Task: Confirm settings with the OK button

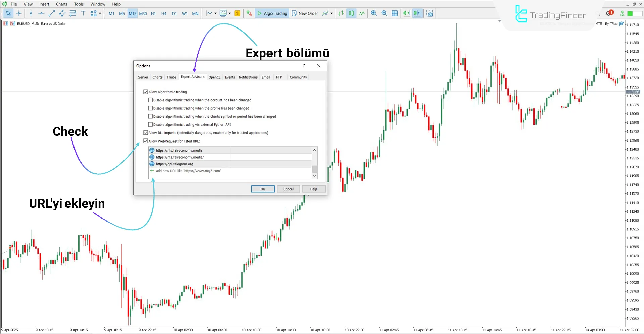Action: (262, 189)
